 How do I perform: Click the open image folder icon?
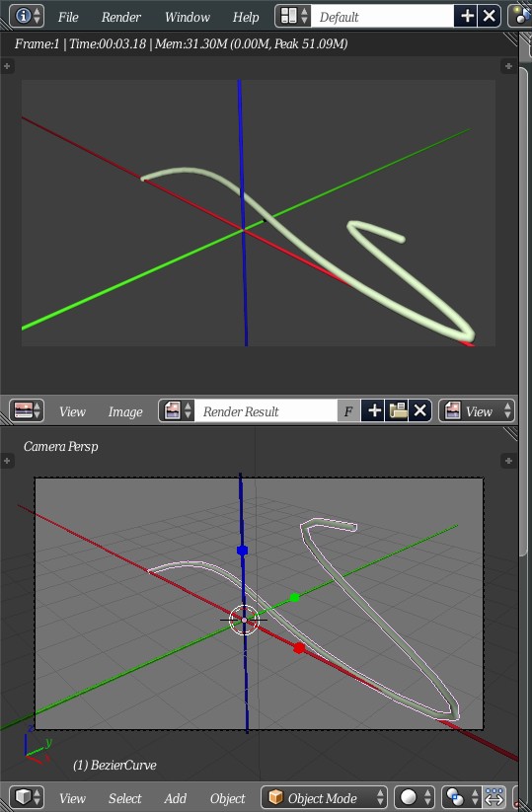pos(398,411)
